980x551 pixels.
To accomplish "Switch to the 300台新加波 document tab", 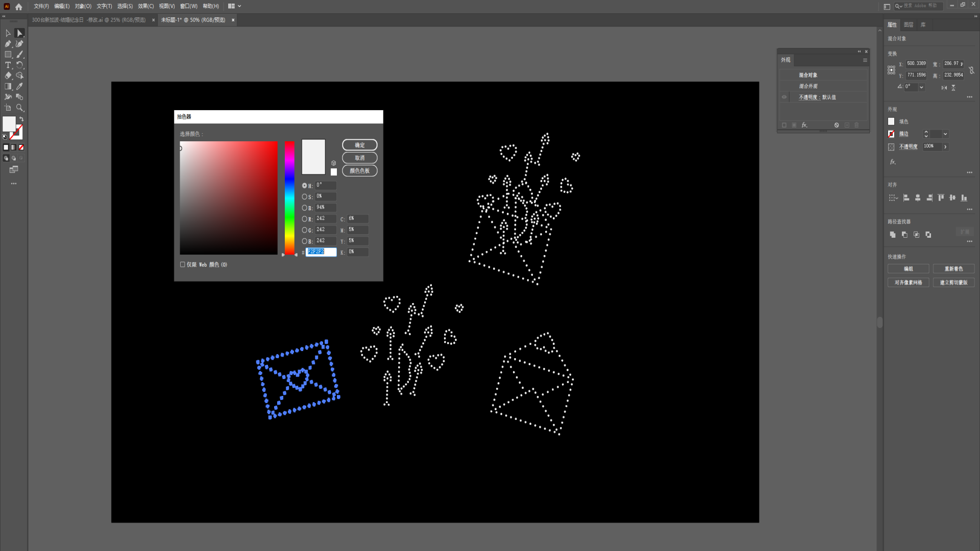I will pos(89,20).
